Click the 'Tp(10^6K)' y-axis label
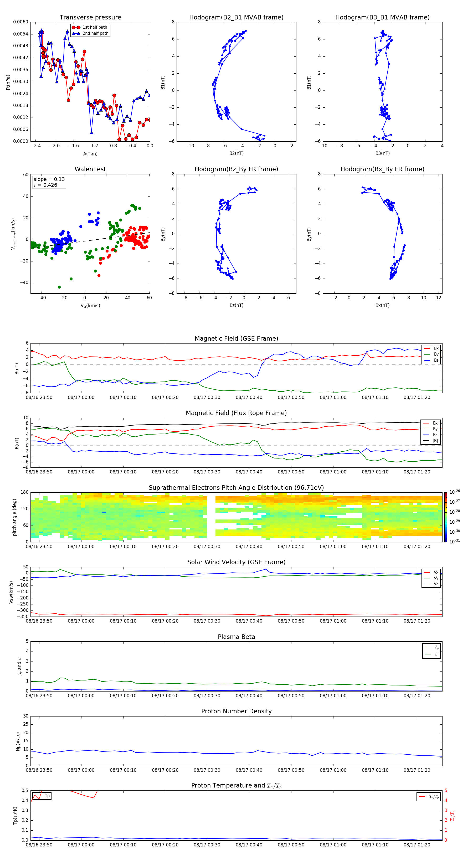Screen dimensions: 473x868 coord(16,815)
